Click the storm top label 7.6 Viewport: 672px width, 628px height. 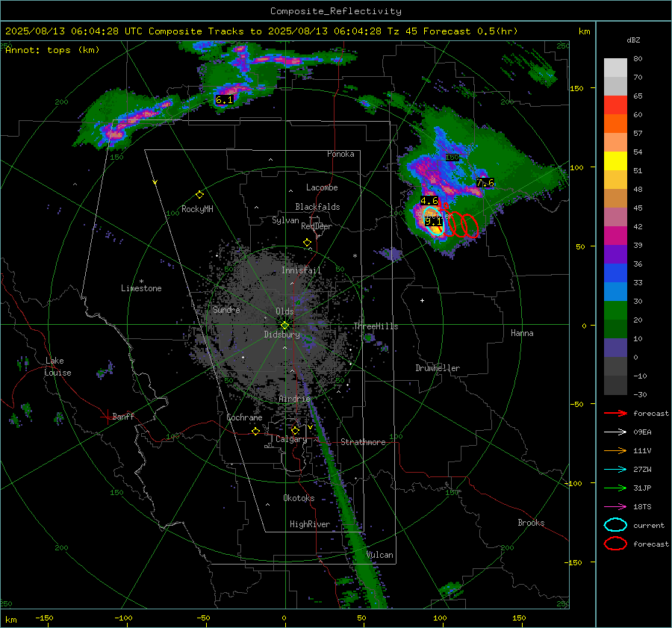click(485, 183)
